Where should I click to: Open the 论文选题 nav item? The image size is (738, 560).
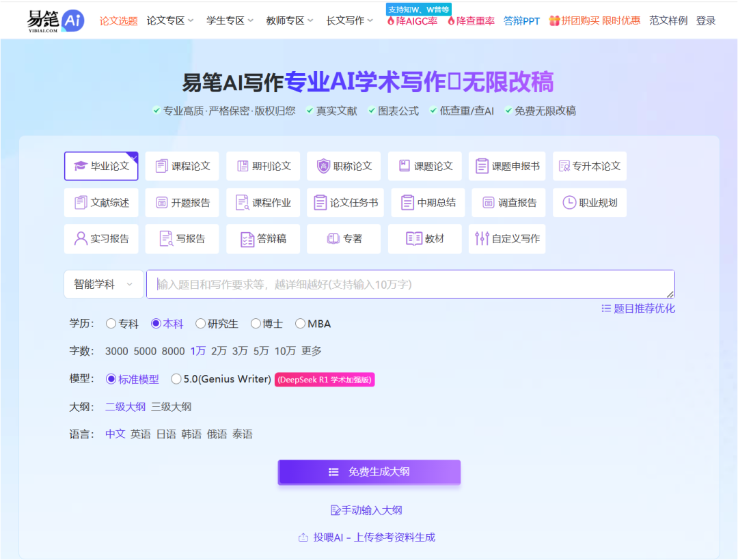point(118,20)
